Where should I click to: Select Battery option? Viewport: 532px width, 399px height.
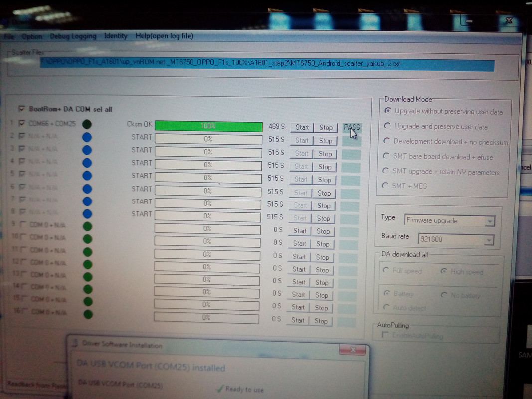386,293
